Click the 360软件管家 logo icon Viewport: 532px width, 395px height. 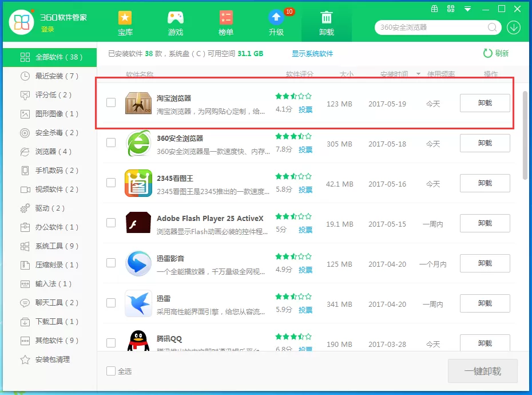pyautogui.click(x=21, y=22)
